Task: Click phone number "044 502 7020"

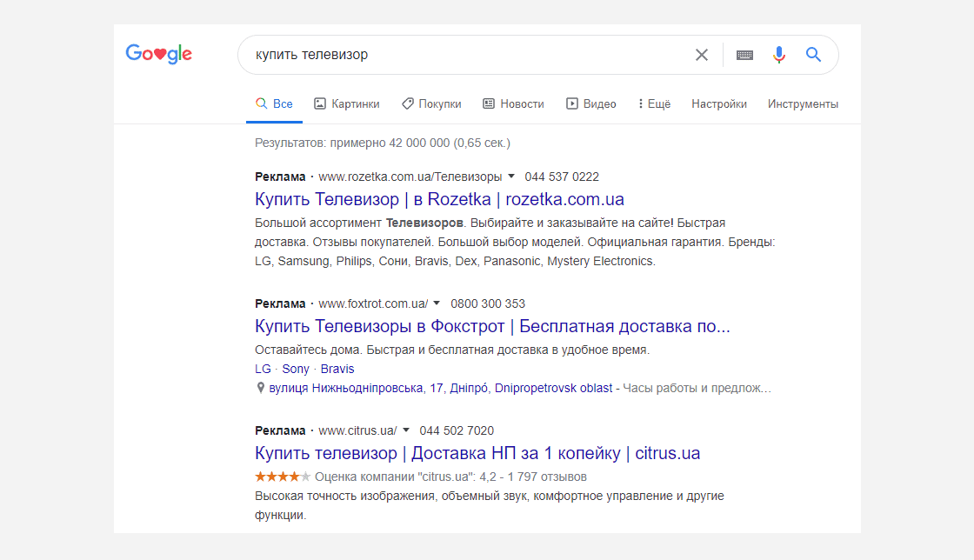Action: (x=457, y=430)
